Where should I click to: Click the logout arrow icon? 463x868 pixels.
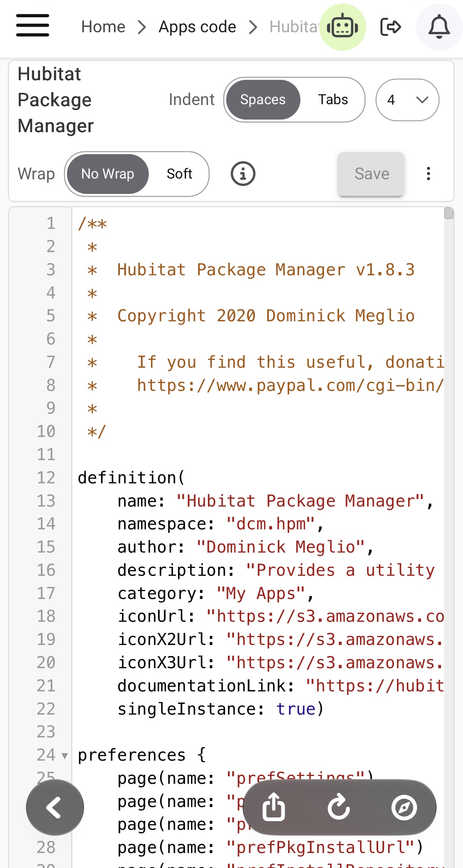click(391, 27)
